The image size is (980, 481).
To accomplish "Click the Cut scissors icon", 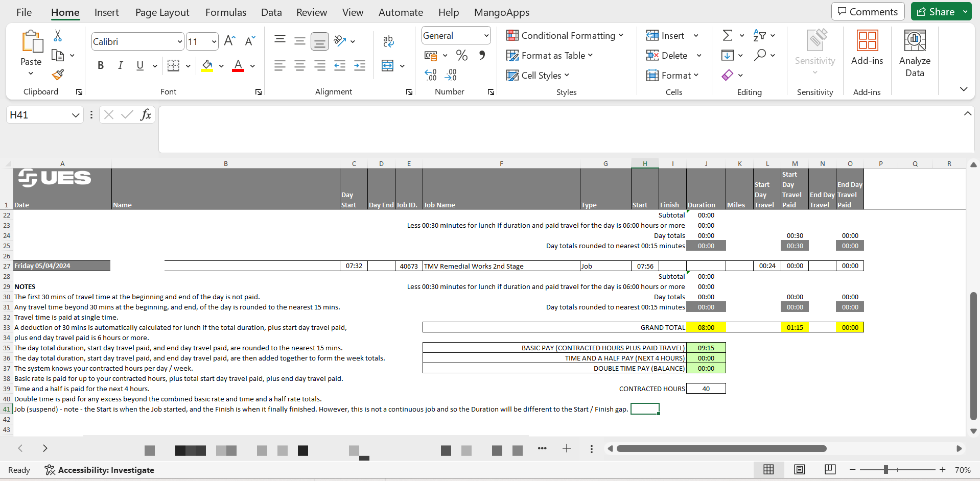I will (58, 36).
